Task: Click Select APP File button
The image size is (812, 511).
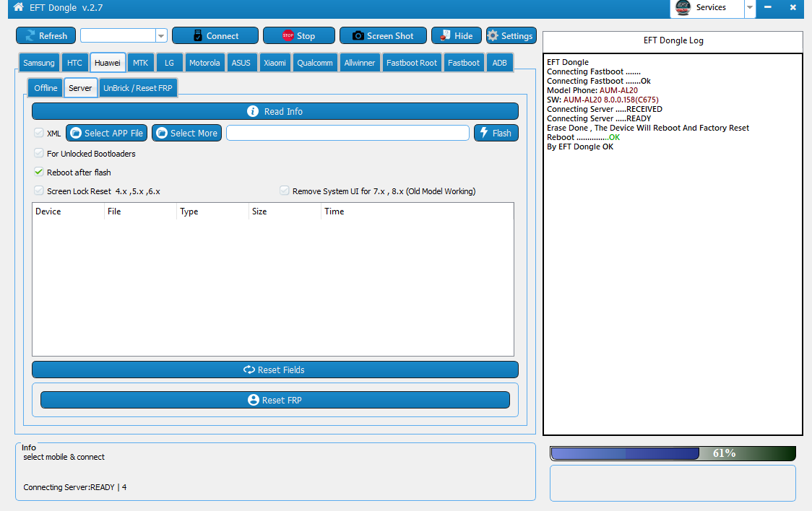Action: point(106,133)
